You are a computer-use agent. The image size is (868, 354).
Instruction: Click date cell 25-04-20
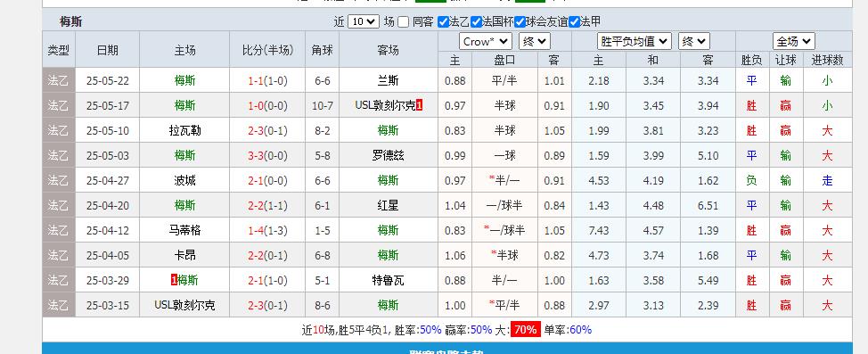pyautogui.click(x=108, y=205)
